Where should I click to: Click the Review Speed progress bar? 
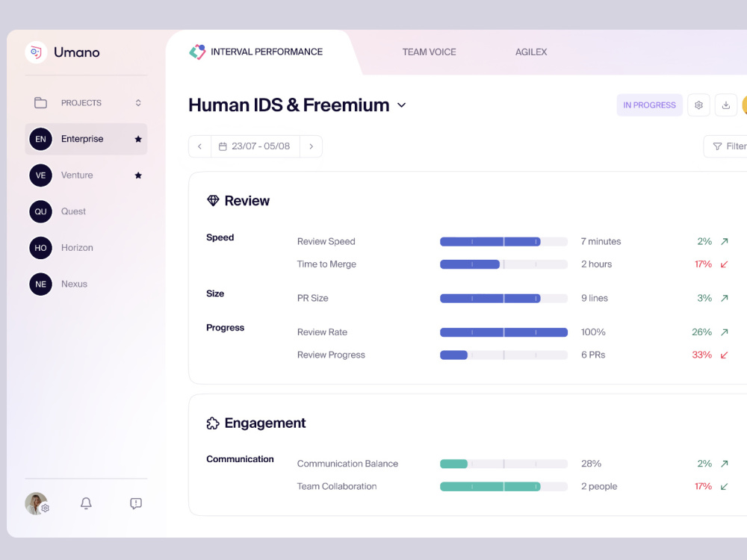[x=503, y=241]
